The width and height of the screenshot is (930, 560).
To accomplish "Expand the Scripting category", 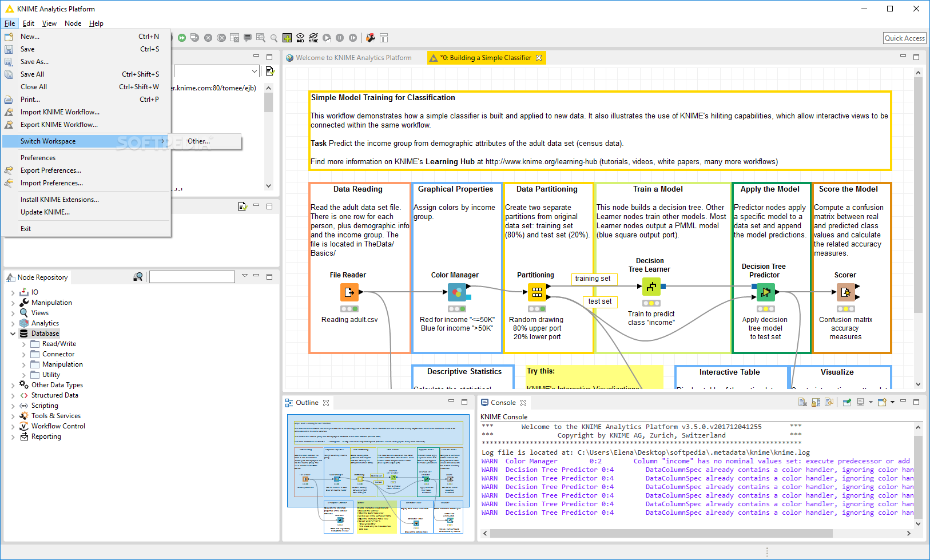I will (x=13, y=406).
